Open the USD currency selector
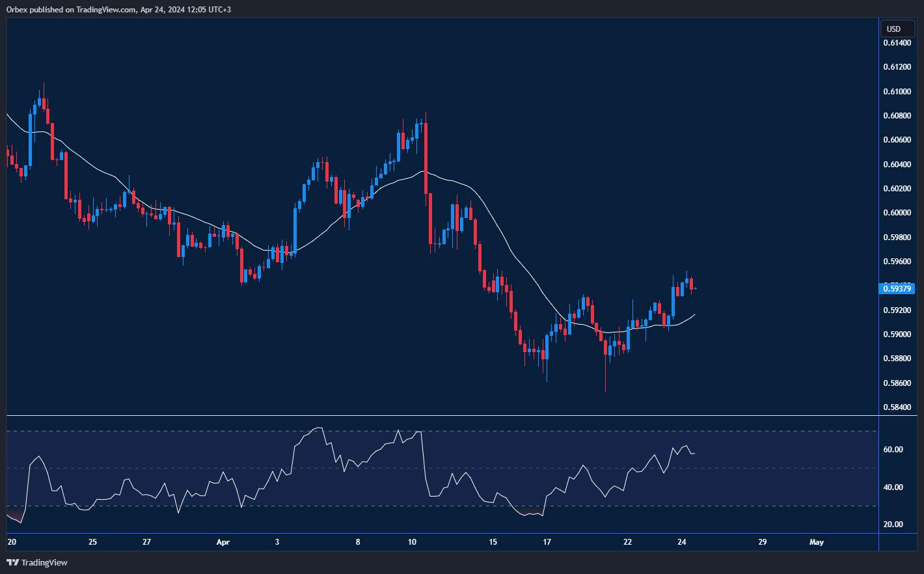Screen dimensions: 924x574 pos(897,29)
